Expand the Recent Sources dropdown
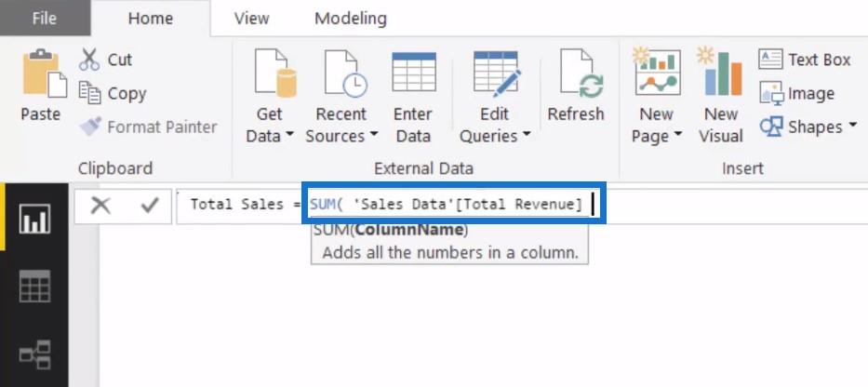The image size is (868, 387). point(374,134)
